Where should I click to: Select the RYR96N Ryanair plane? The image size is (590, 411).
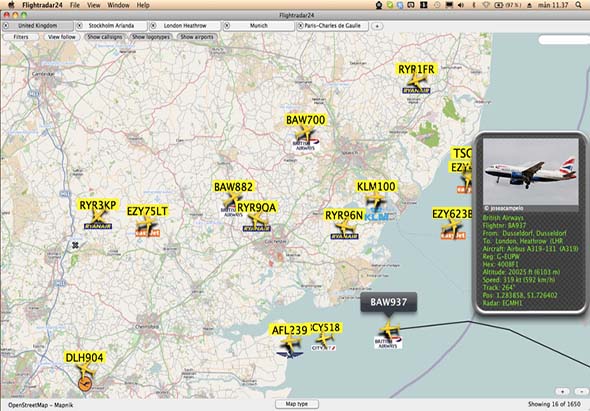pos(345,227)
